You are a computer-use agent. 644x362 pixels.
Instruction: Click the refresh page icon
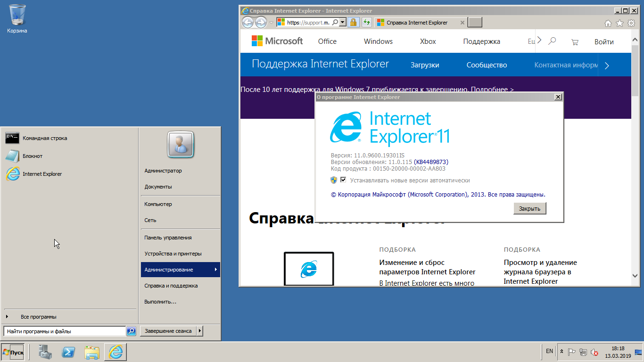pos(366,22)
